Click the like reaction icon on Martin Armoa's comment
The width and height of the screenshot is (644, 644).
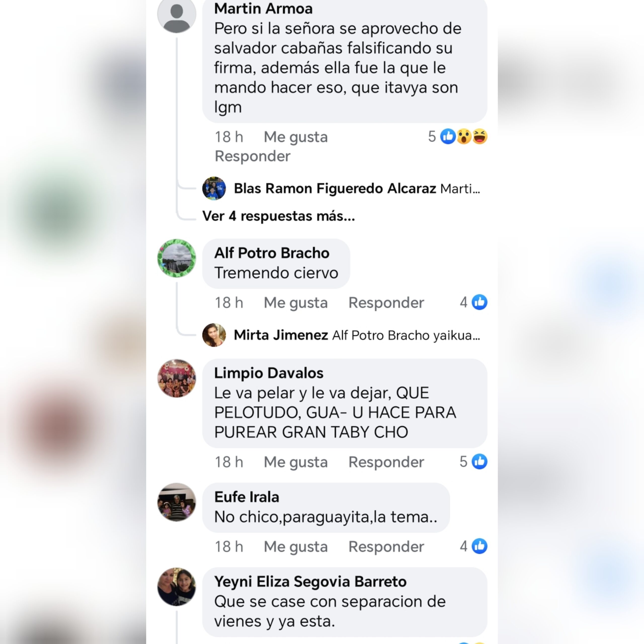448,136
